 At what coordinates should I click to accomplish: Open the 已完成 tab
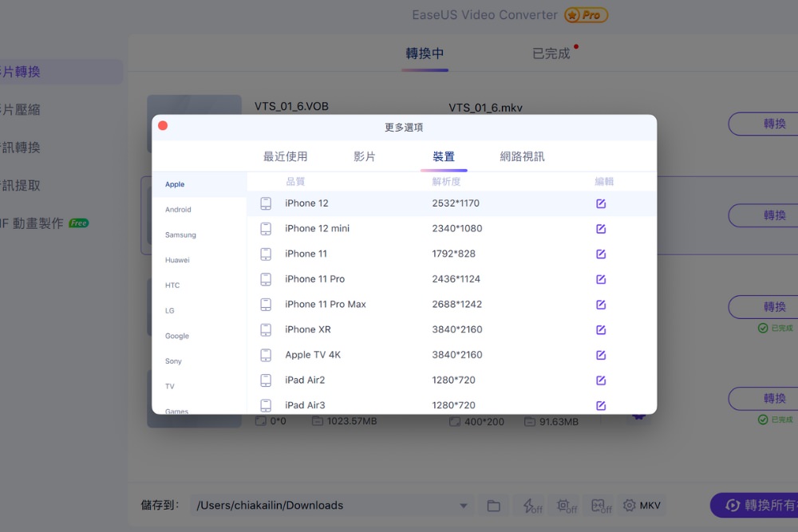(551, 53)
